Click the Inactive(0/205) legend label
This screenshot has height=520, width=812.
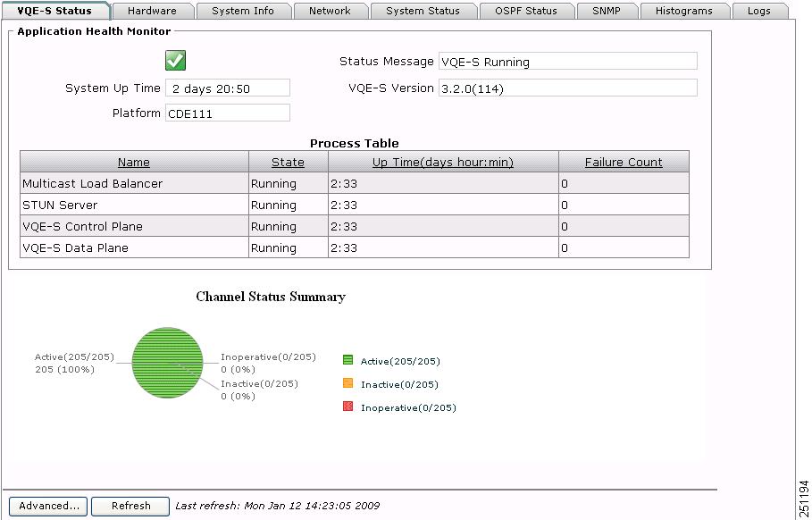coord(399,385)
